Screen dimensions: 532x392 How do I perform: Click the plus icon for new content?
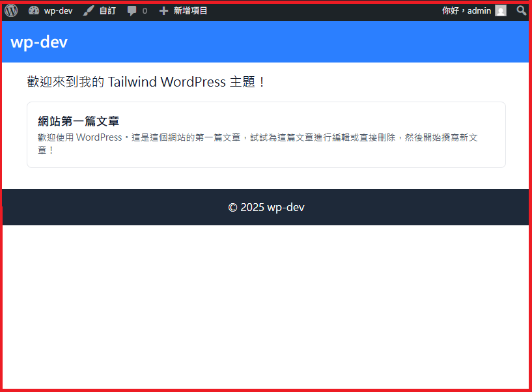(163, 10)
